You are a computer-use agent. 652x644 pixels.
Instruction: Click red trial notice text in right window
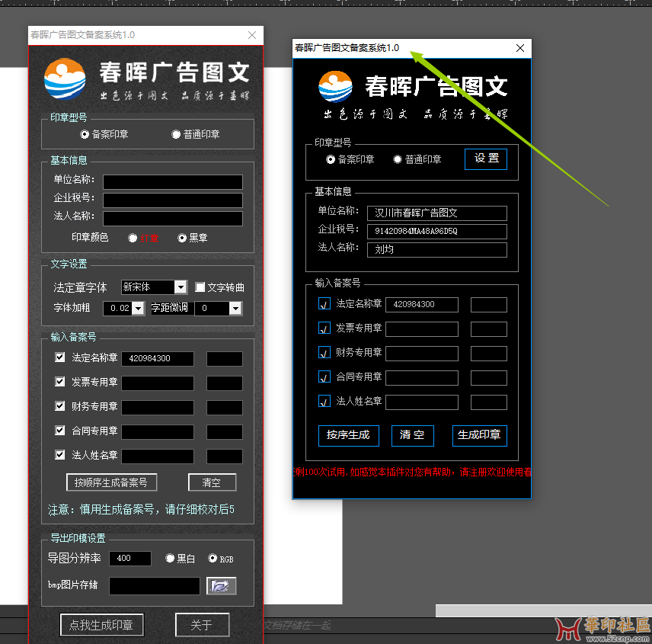pos(412,472)
